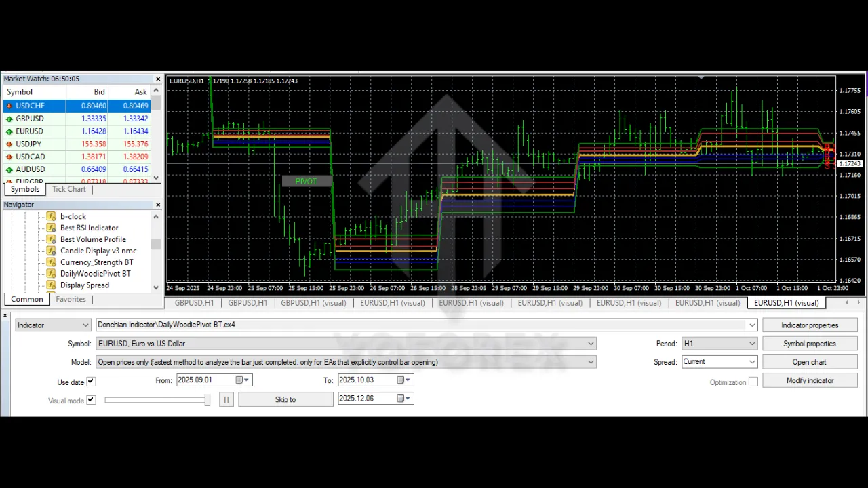This screenshot has height=488, width=868.
Task: Click the Market Watch vertical scrollbar thumb
Action: [156, 103]
